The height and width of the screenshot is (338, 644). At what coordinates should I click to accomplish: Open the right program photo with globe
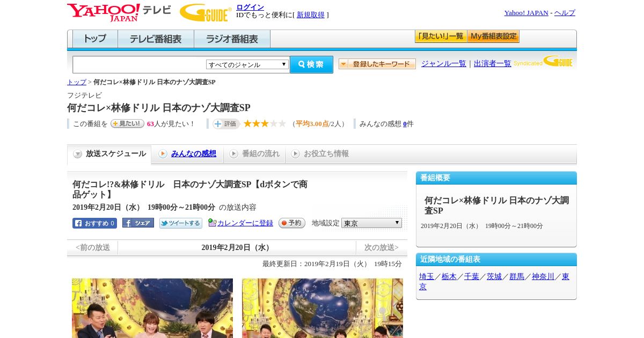coord(323,308)
